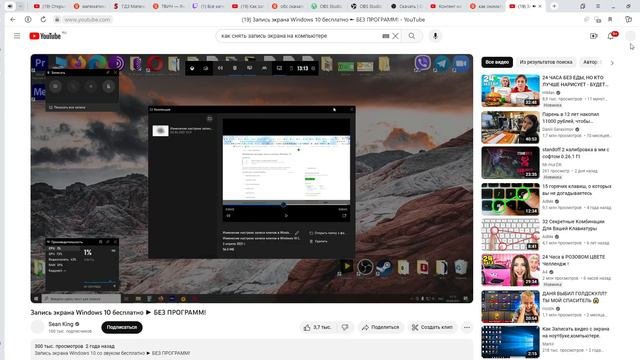The width and height of the screenshot is (640, 360).
Task: Open the standoff thumbnail with 23:35 duration
Action: (510, 163)
